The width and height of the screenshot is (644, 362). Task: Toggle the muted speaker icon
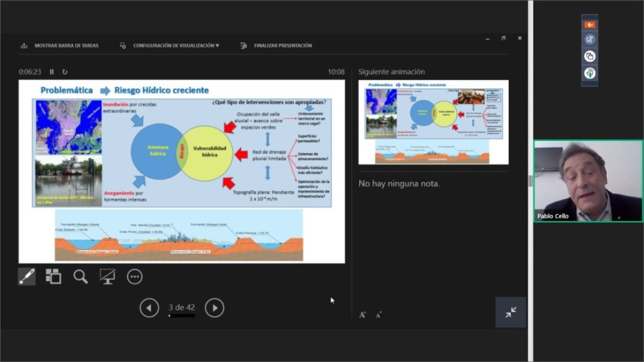click(x=589, y=40)
